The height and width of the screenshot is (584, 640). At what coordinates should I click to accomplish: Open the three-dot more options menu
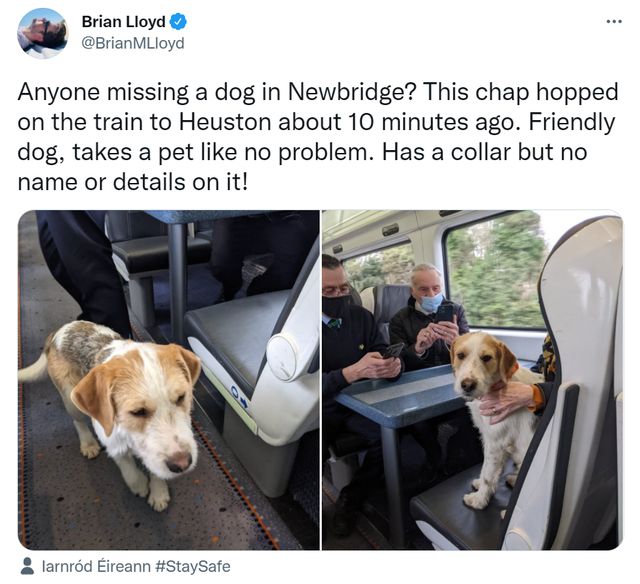pyautogui.click(x=614, y=21)
